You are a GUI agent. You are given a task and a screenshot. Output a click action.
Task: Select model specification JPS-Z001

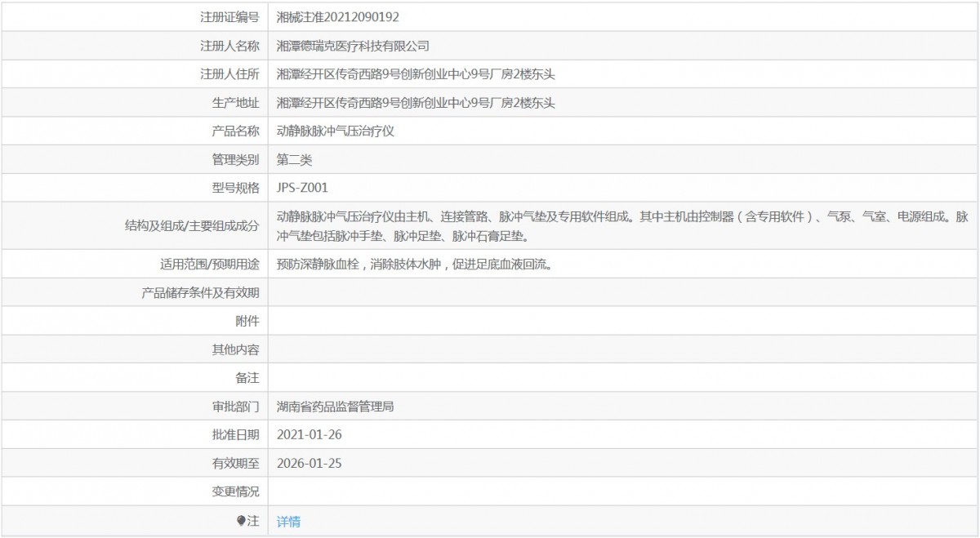coord(303,188)
